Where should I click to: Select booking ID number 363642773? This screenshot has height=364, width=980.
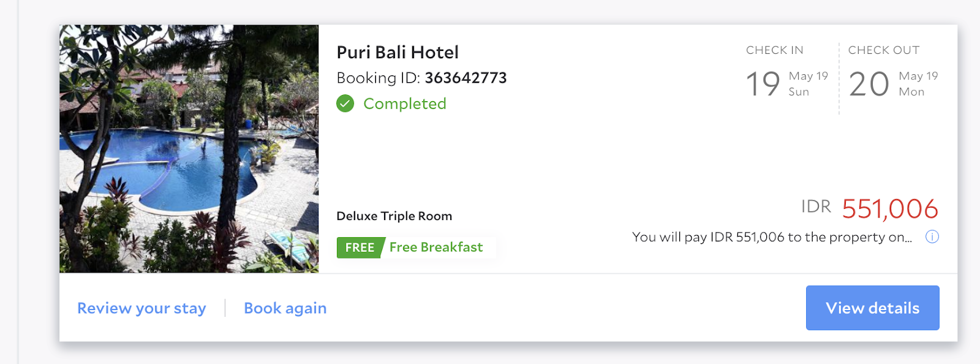[466, 78]
